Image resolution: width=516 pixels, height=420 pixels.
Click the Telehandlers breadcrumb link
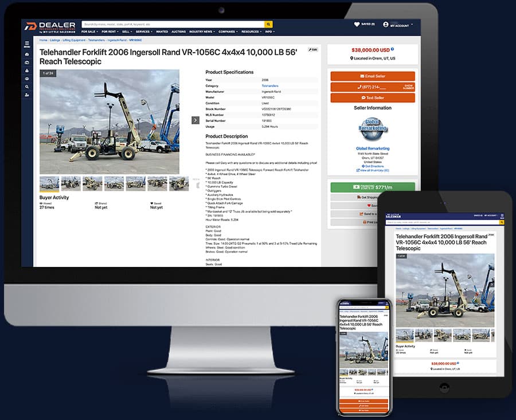[x=96, y=40]
